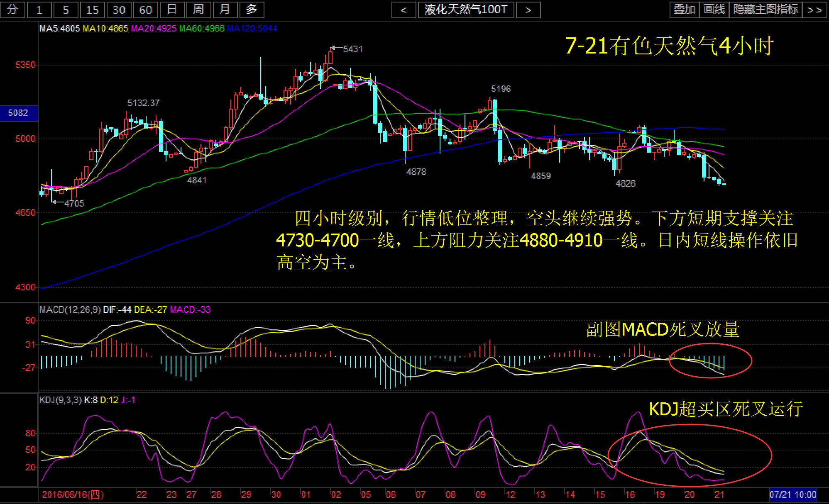Click the 2016/06/16(四) date on time axis

point(73,494)
